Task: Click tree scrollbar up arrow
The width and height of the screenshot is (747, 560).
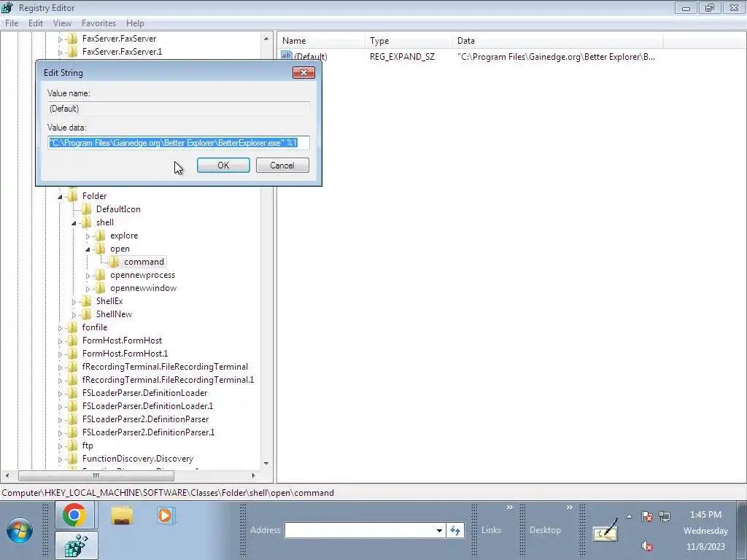Action: 266,39
